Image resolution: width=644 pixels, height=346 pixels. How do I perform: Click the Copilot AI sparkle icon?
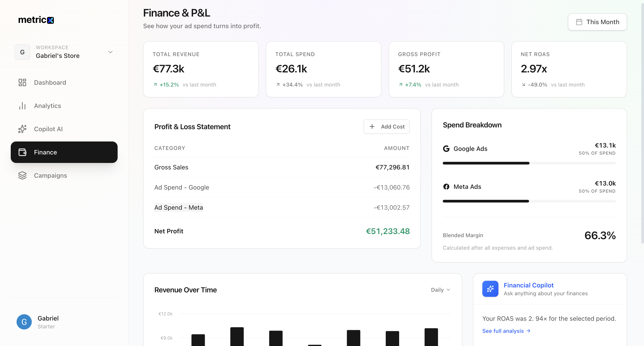pos(22,129)
